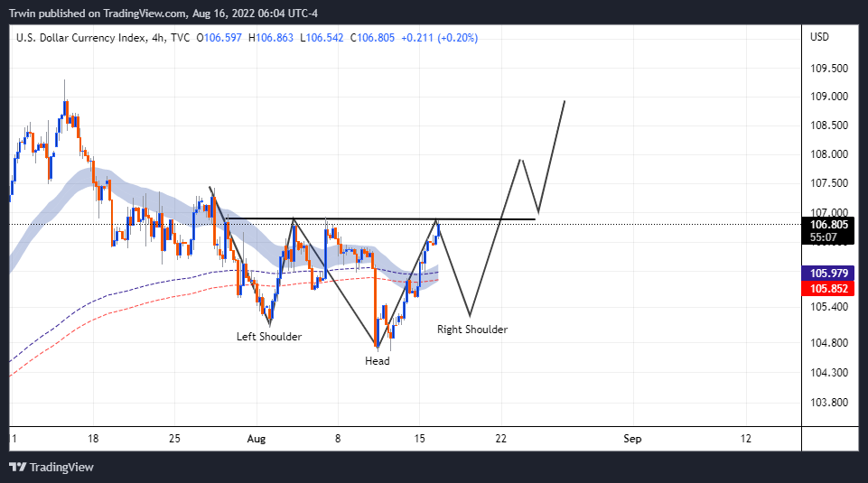This screenshot has width=868, height=483.
Task: Click the open value O106.597
Action: (219, 38)
